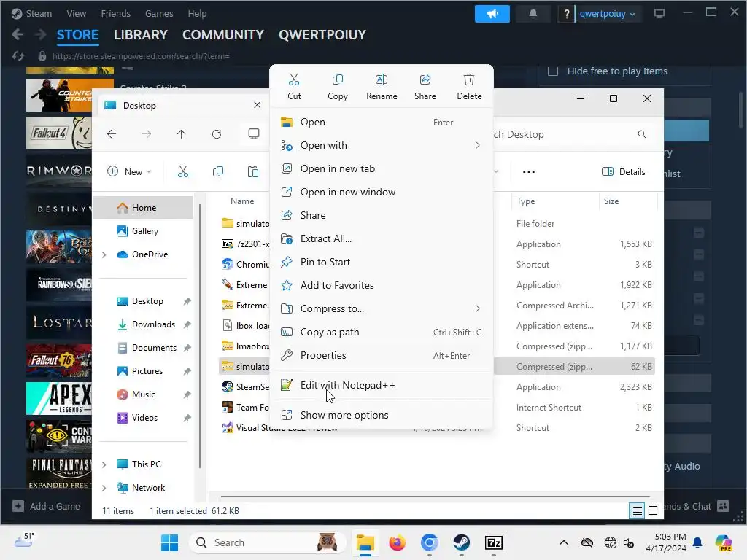Open 7-Zip from taskbar
Screen dimensions: 747x560
pos(494,542)
